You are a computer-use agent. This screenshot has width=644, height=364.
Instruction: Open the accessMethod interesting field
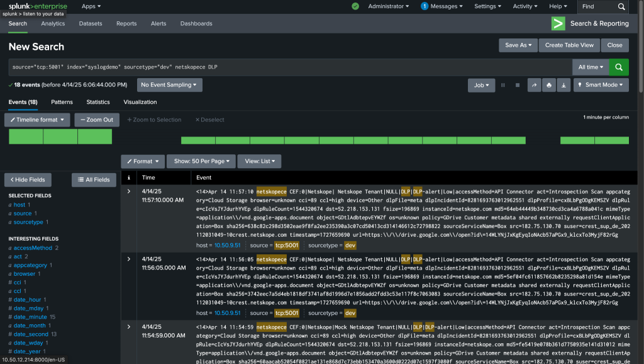[33, 248]
